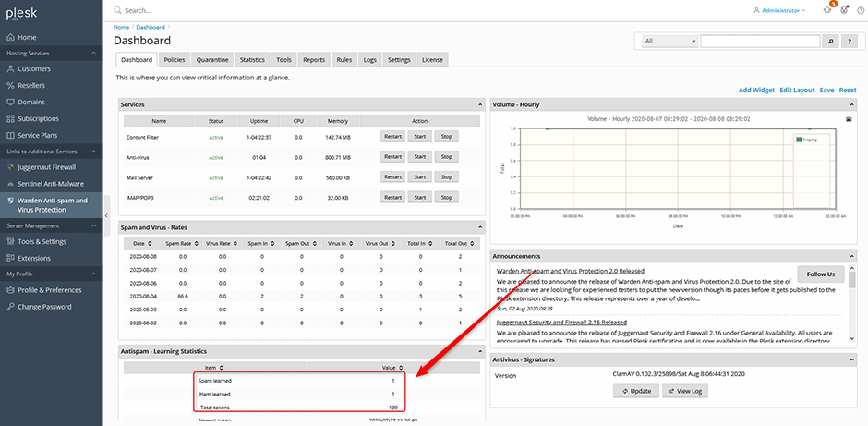The height and width of the screenshot is (426, 868).
Task: Collapse the Services widget
Action: click(480, 104)
